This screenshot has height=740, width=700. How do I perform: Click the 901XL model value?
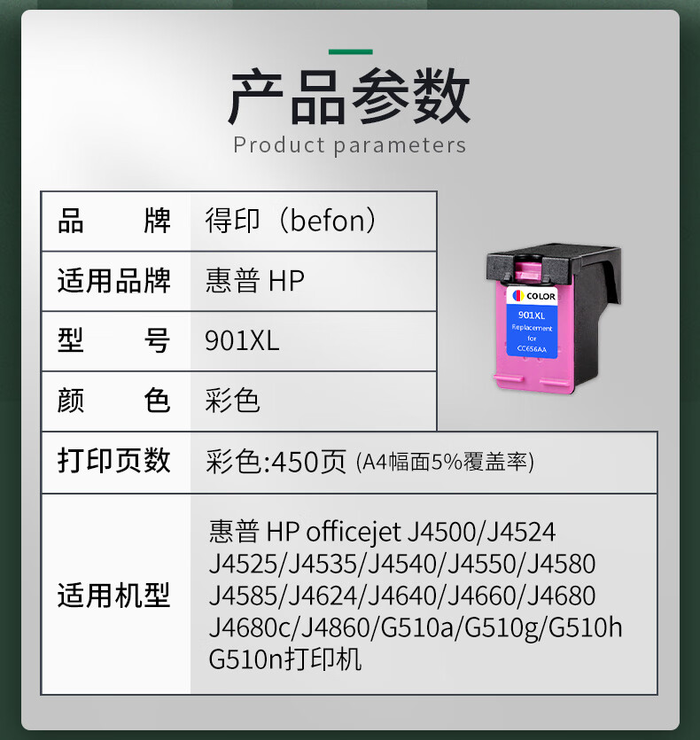tap(242, 340)
